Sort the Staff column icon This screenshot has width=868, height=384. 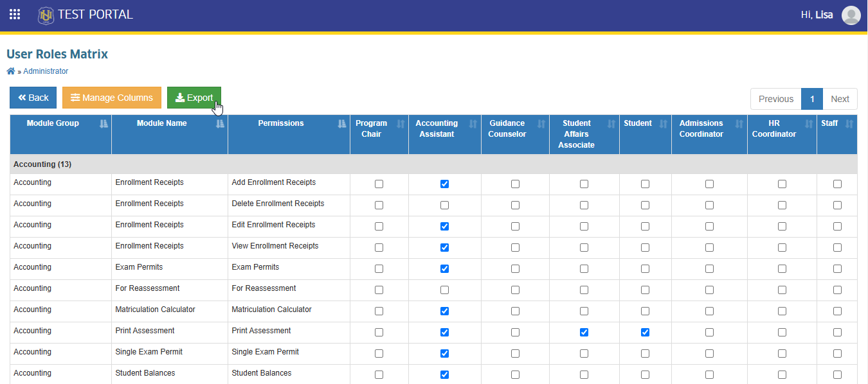coord(849,124)
